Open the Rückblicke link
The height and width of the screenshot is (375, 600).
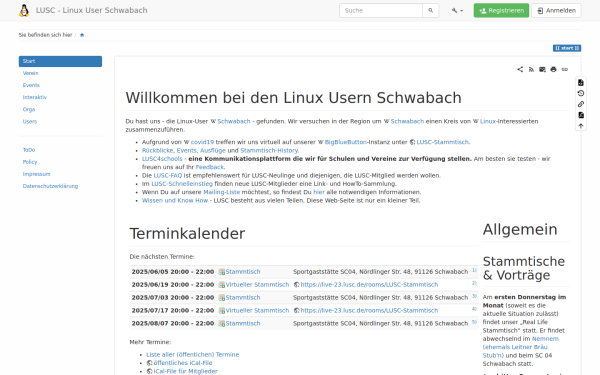tap(157, 150)
